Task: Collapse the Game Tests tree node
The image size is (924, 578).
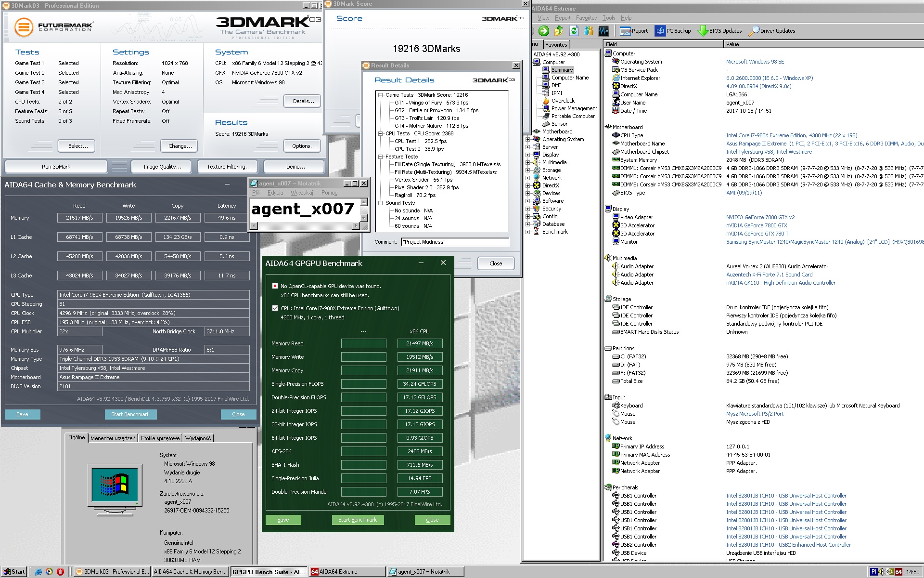Action: click(x=380, y=95)
